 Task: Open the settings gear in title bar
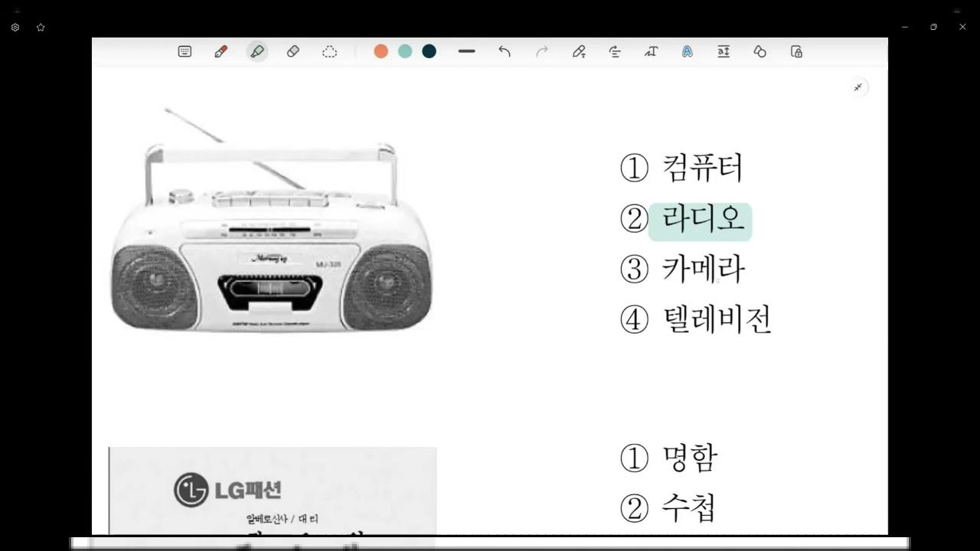click(15, 27)
